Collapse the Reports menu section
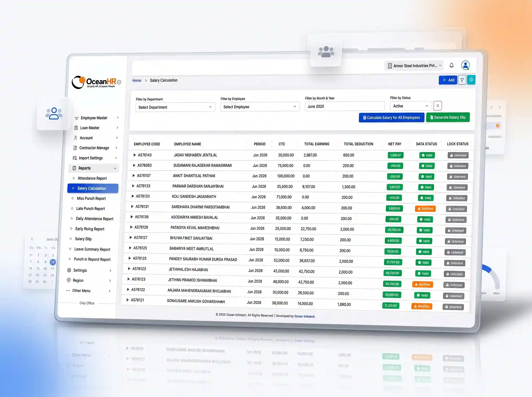The width and height of the screenshot is (532, 397). pyautogui.click(x=94, y=168)
